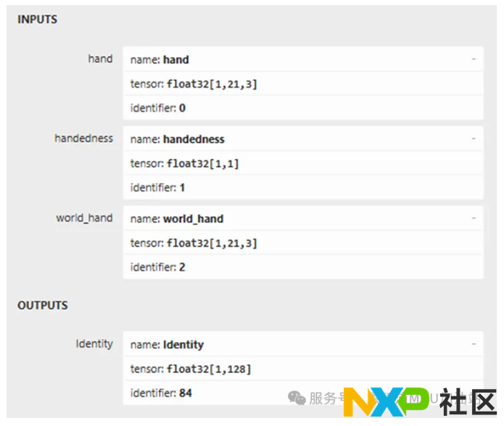Select the 'identifier: 1' row
The height and width of the screenshot is (426, 504).
[x=303, y=187]
